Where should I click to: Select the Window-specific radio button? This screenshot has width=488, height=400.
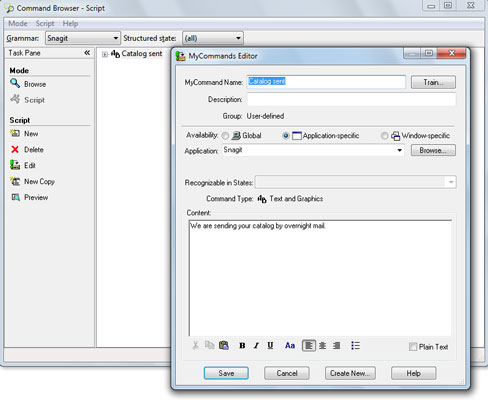385,136
